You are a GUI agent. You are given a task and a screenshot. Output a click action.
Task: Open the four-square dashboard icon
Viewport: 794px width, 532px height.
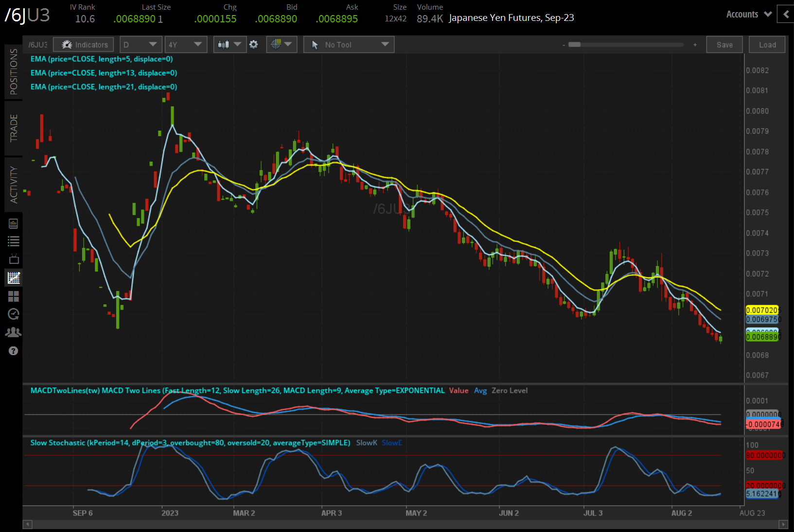14,296
